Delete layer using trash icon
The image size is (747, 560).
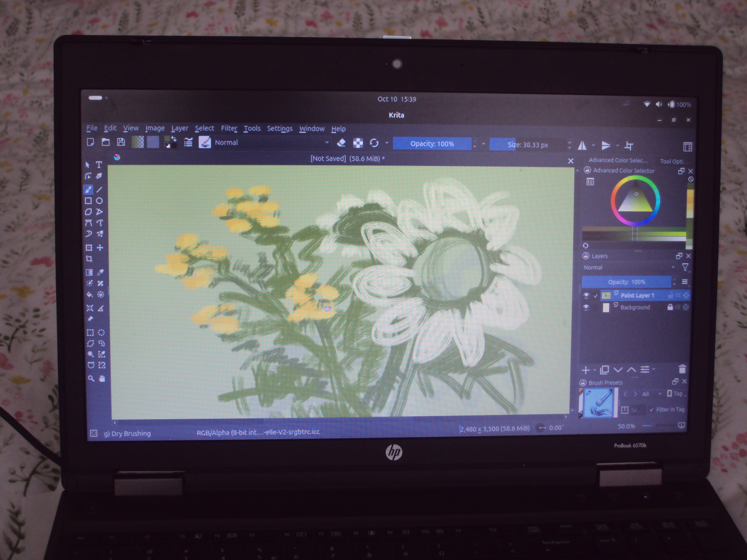click(682, 369)
